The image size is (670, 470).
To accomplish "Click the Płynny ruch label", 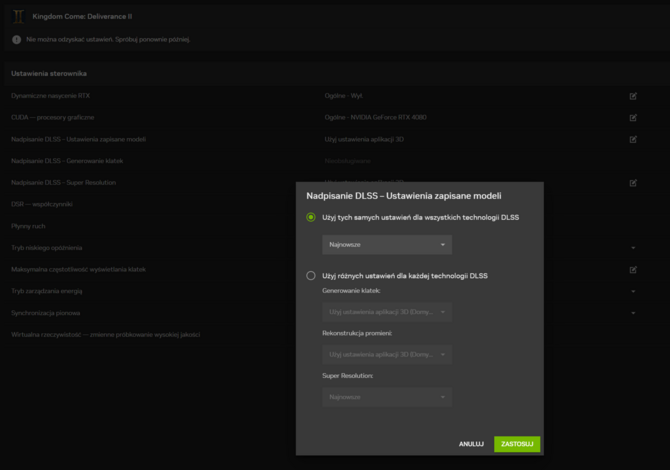I will pyautogui.click(x=28, y=226).
